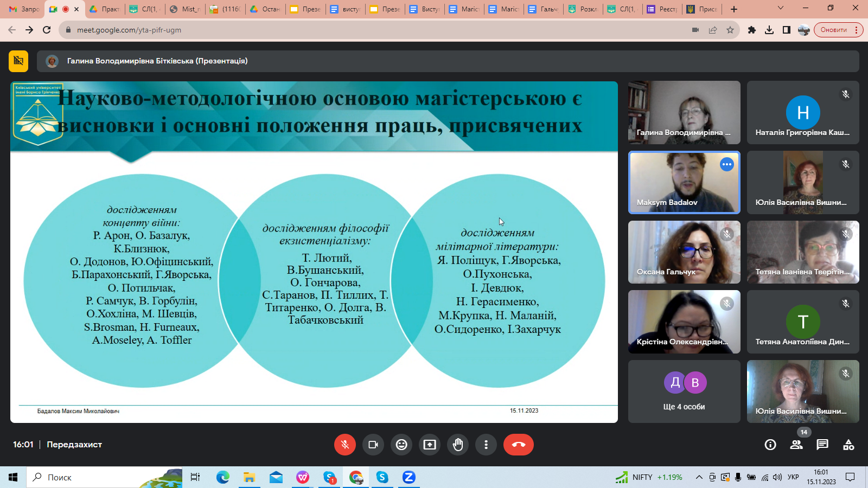Screen dimensions: 868x488
Task: Show hidden system tray icons
Action: pos(699,477)
